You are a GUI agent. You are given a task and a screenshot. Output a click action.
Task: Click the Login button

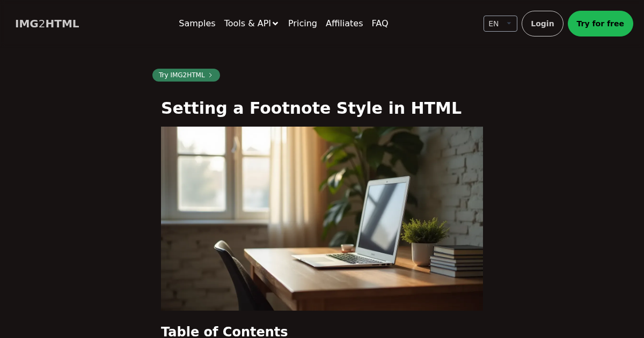pyautogui.click(x=542, y=24)
